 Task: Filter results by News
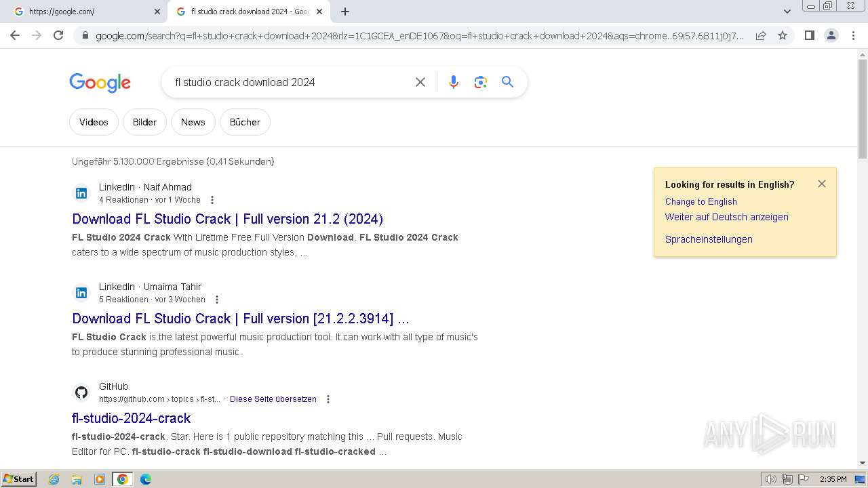pos(193,122)
